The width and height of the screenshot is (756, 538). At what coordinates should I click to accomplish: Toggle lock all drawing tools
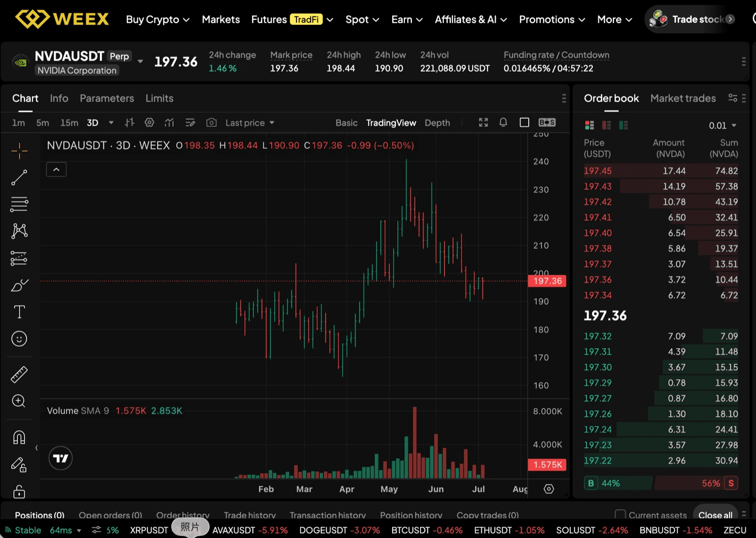click(19, 492)
